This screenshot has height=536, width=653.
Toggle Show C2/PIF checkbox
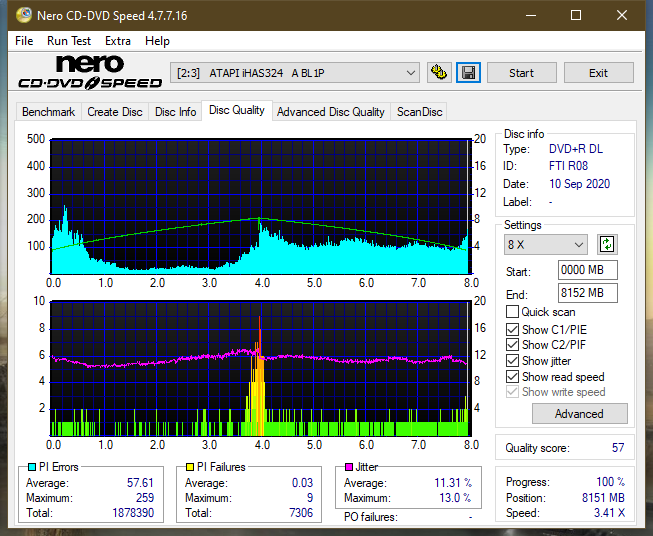512,345
